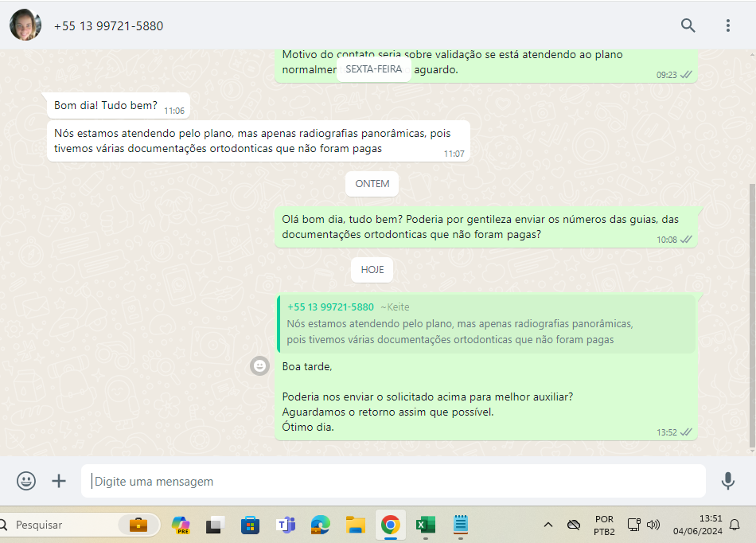Select the message about radiografias panorâmicas
The height and width of the screenshot is (543, 756).
pyautogui.click(x=259, y=141)
